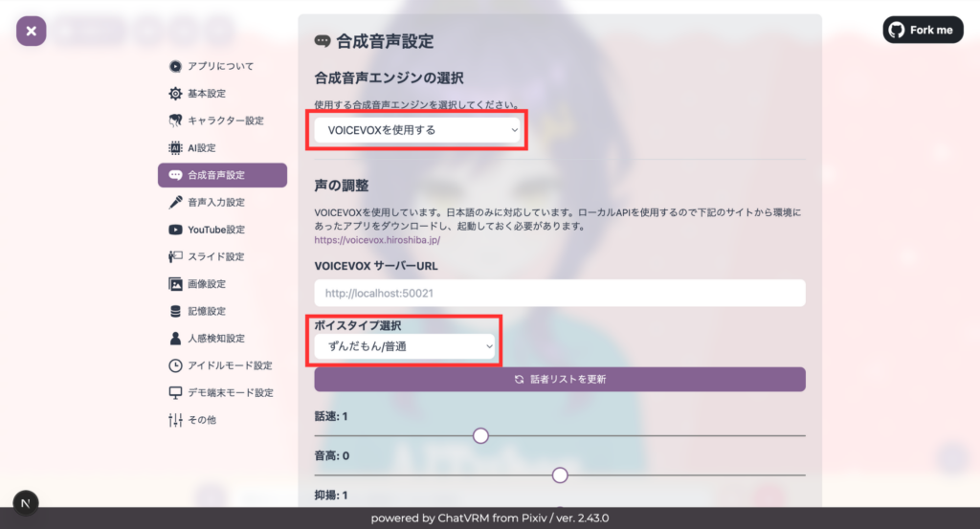Image resolution: width=980 pixels, height=529 pixels.
Task: Open the アプリについて menu item
Action: point(222,66)
